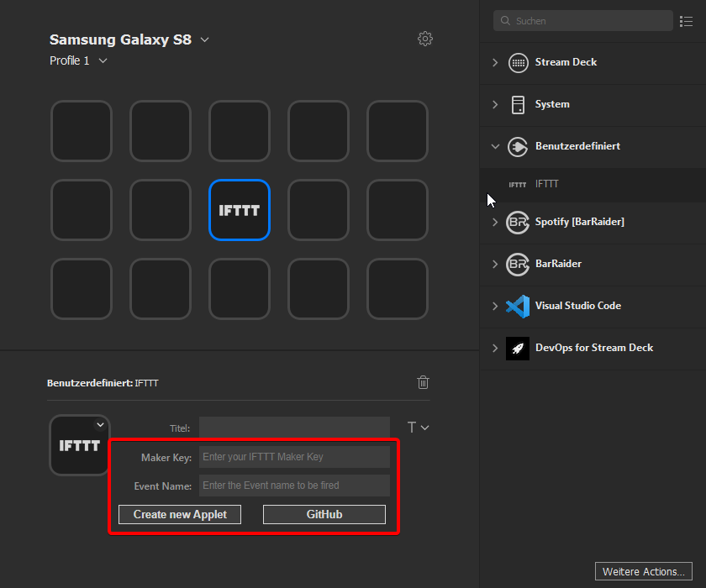Click the small IFTTT action icon in list
Viewport: 706px width, 588px height.
click(518, 185)
